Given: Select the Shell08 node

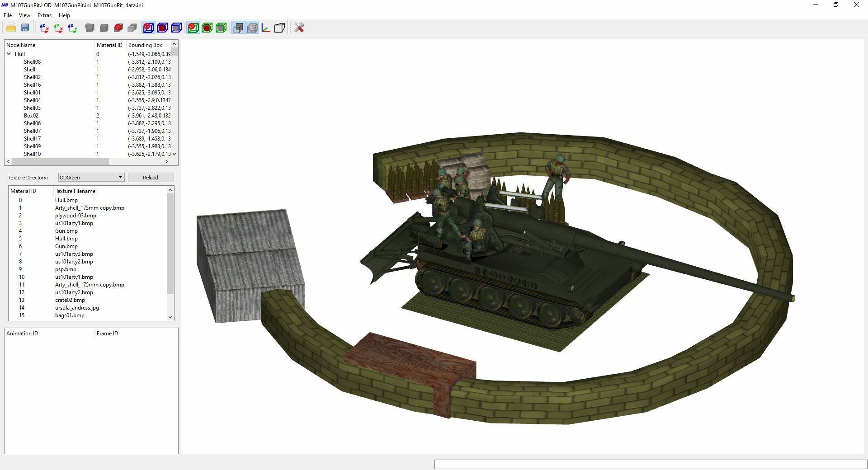Looking at the screenshot, I should tap(32, 62).
